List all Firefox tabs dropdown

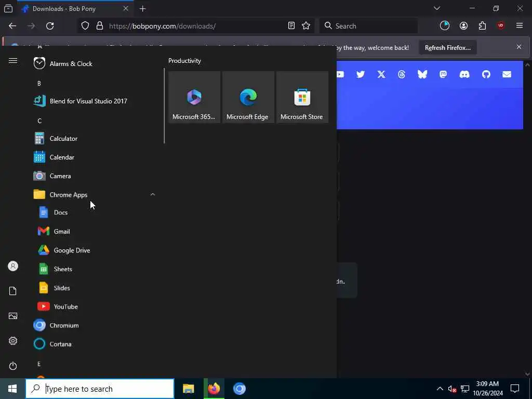pyautogui.click(x=437, y=8)
